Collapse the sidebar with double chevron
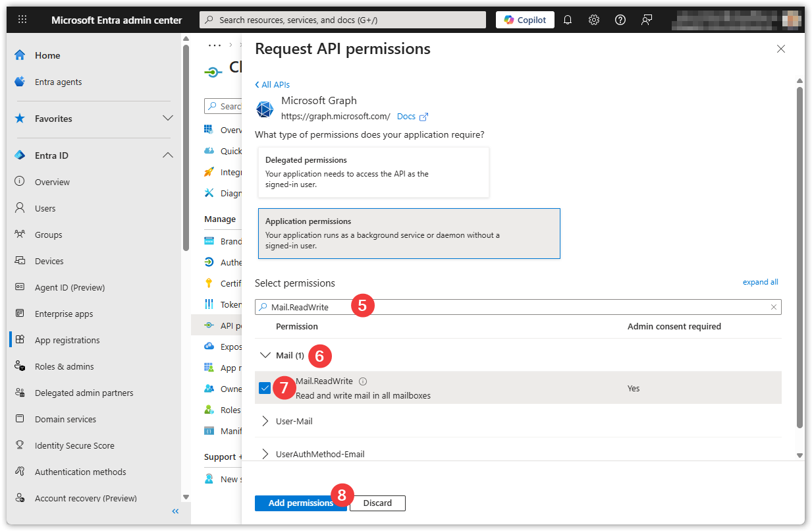The height and width of the screenshot is (531, 812). pyautogui.click(x=175, y=511)
